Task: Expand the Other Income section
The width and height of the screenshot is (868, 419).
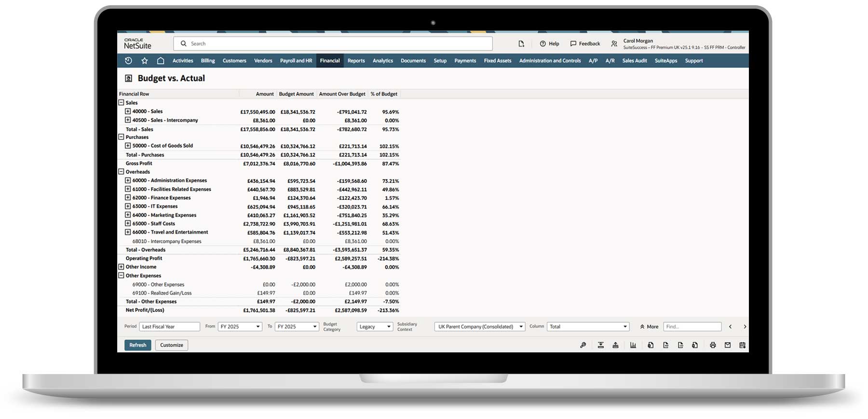Action: (121, 266)
